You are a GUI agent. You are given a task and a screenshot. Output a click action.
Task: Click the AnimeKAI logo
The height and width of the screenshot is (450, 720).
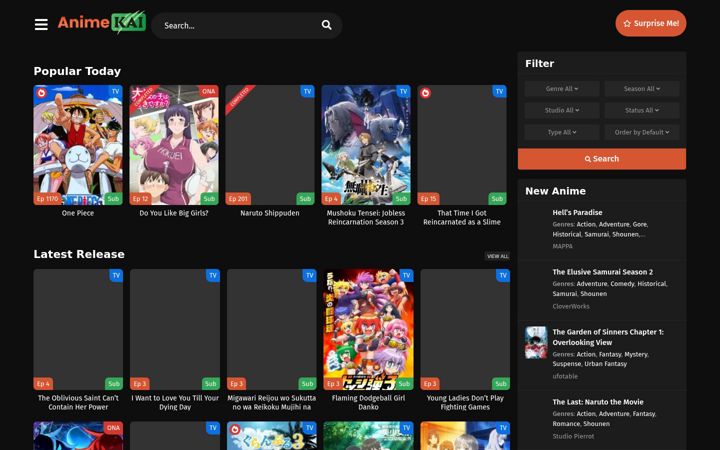click(x=102, y=22)
